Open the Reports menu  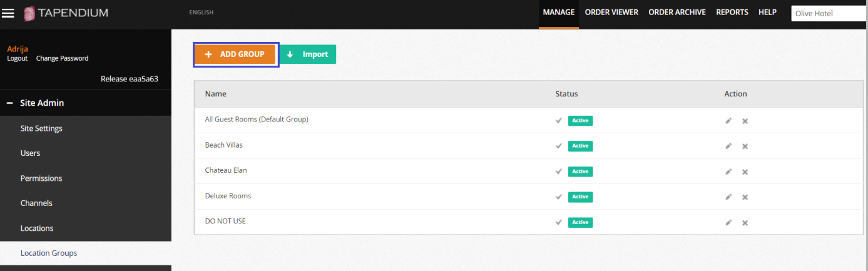732,13
